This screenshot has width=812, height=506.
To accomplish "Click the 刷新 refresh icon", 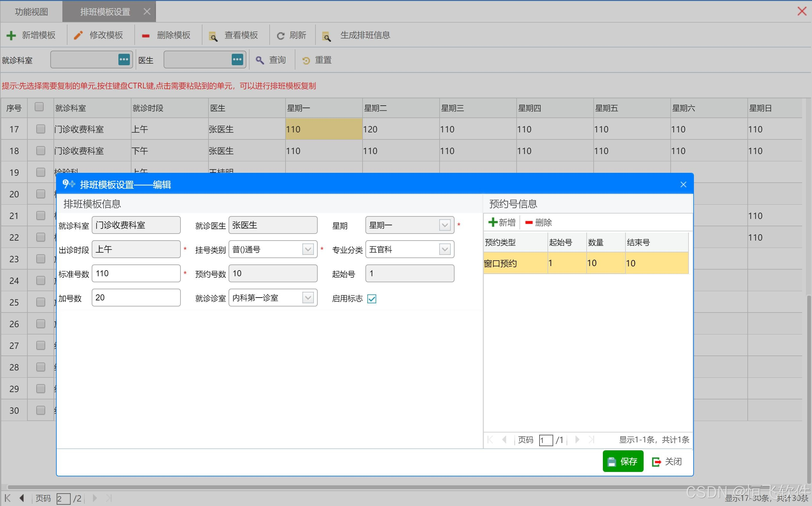I will tap(280, 35).
